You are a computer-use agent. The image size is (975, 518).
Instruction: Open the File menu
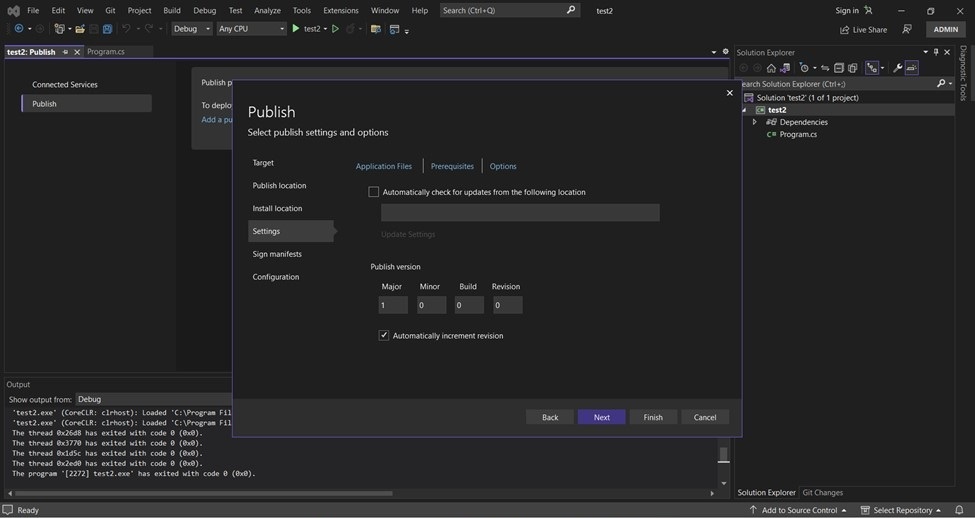[33, 10]
